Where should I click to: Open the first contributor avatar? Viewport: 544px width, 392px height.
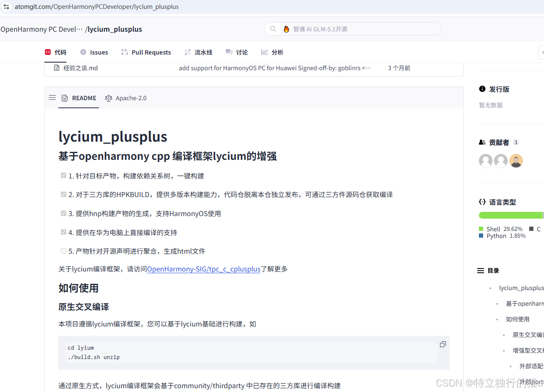486,161
